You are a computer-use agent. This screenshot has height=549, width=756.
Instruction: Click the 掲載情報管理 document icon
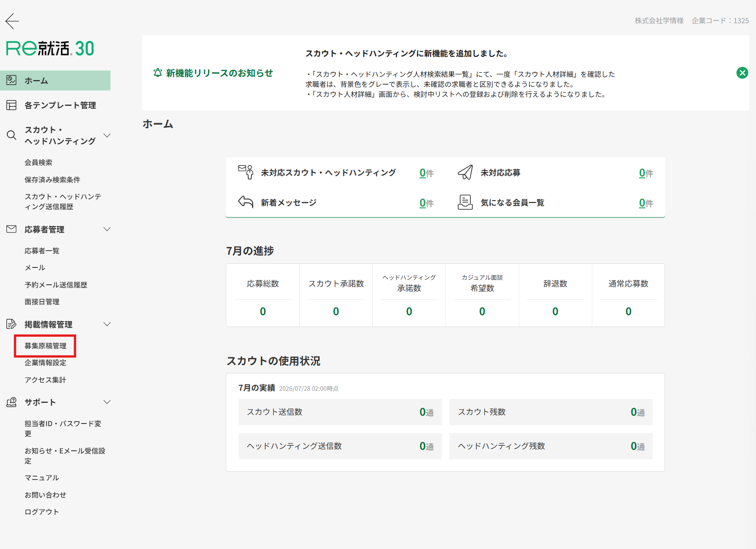11,324
